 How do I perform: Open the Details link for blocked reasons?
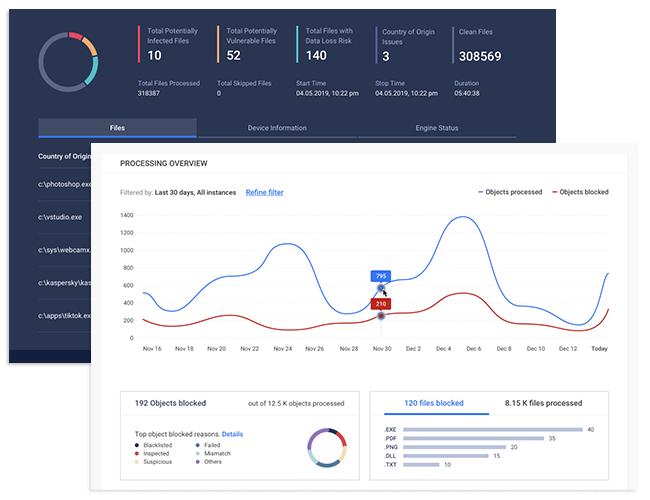coord(232,434)
